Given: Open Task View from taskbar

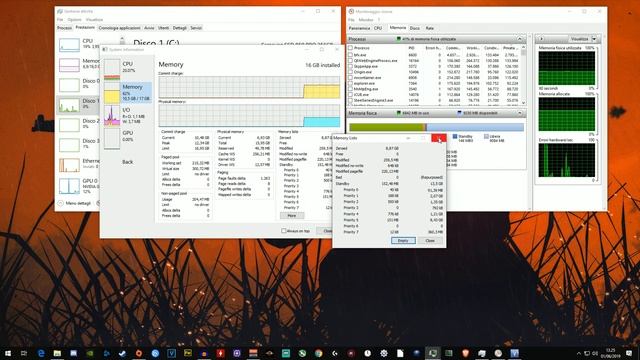Looking at the screenshot, I should (x=24, y=353).
